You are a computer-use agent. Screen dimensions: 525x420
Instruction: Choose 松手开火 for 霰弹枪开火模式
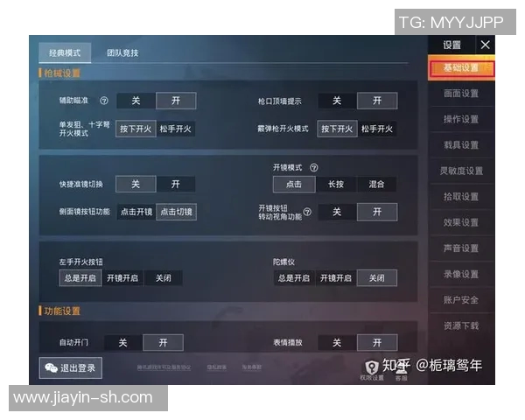(x=377, y=129)
